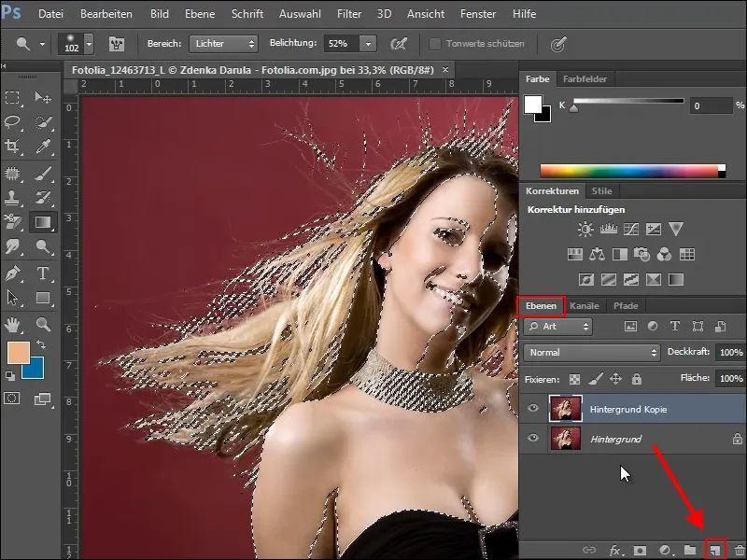Select the Eyedropper tool
The image size is (747, 560).
(43, 147)
